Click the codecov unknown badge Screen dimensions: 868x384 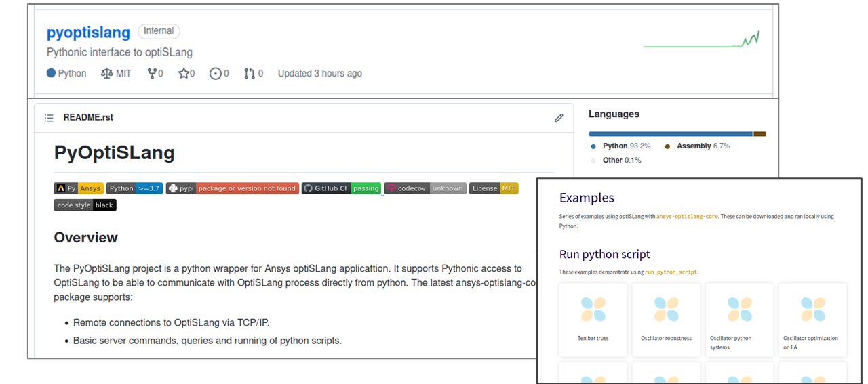click(425, 188)
